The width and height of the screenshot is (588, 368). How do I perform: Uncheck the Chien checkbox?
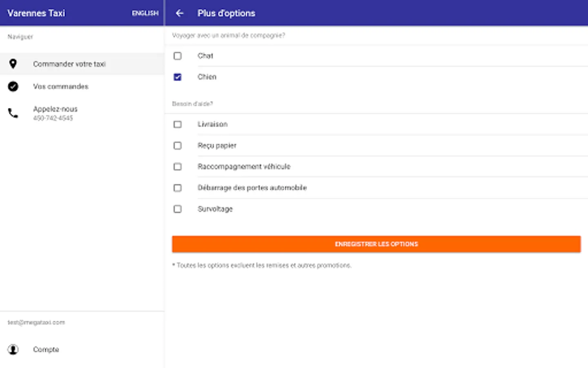click(x=178, y=77)
